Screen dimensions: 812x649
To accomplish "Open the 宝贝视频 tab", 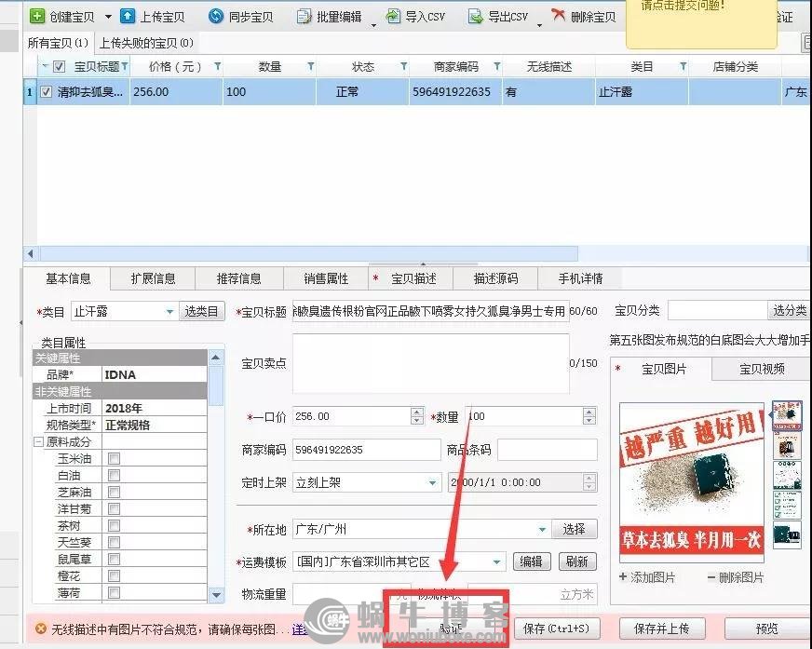I will pyautogui.click(x=761, y=370).
